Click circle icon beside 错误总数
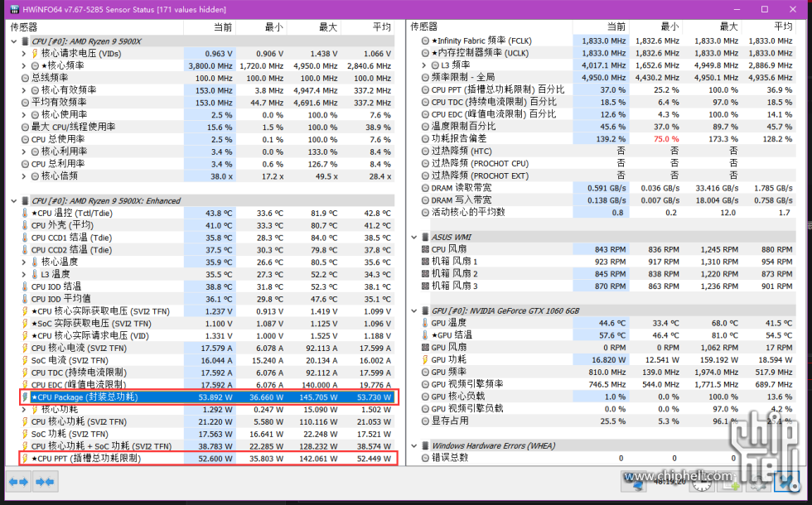The height and width of the screenshot is (505, 812). pos(425,457)
